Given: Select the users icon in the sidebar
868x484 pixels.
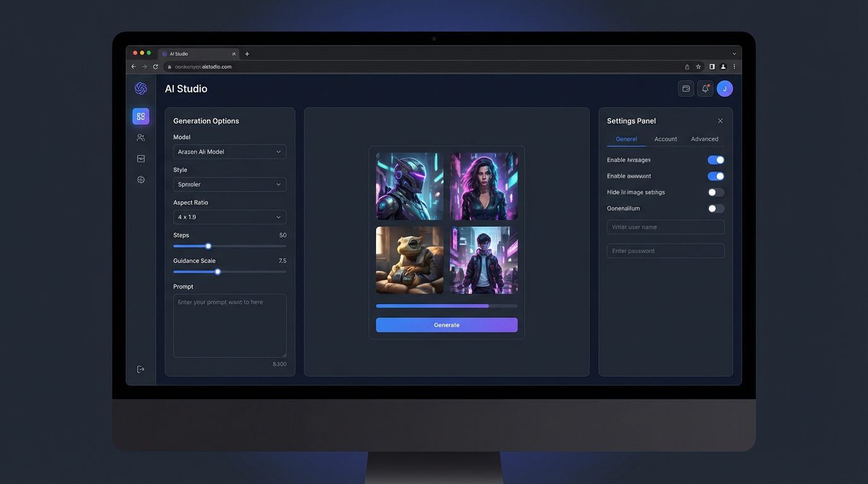Looking at the screenshot, I should click(x=140, y=137).
